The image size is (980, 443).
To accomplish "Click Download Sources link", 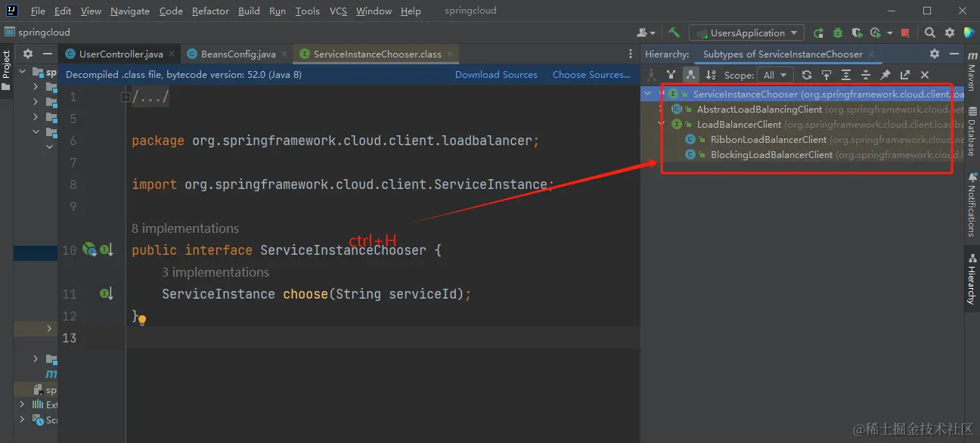I will tap(496, 75).
